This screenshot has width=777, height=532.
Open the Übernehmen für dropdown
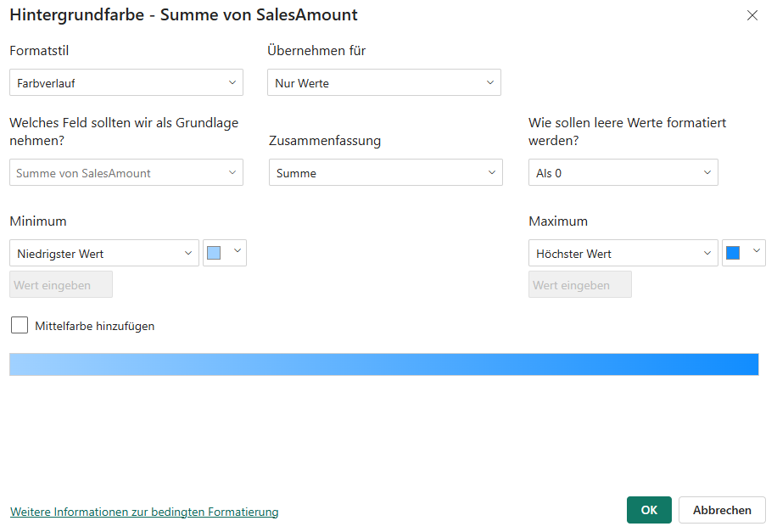pyautogui.click(x=383, y=82)
